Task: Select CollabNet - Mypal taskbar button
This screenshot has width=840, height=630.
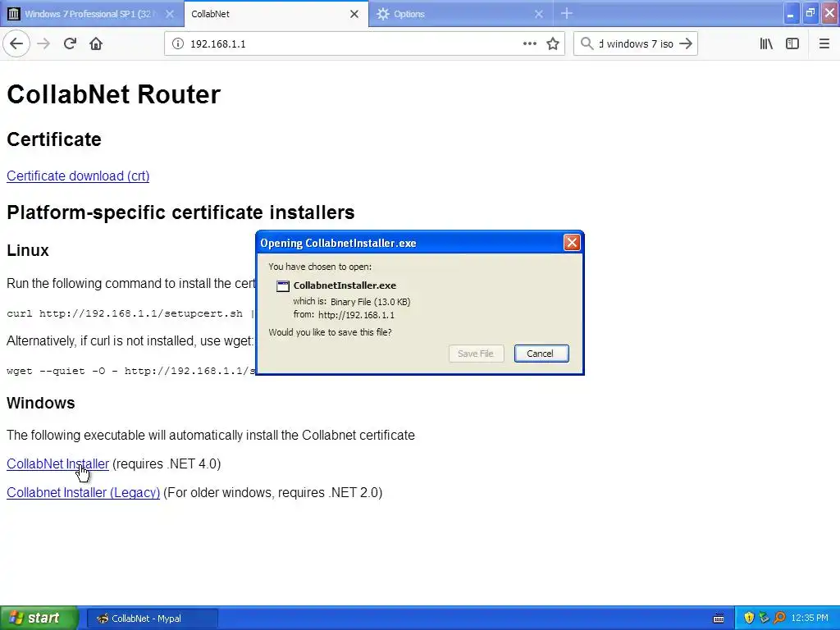Action: [152, 619]
